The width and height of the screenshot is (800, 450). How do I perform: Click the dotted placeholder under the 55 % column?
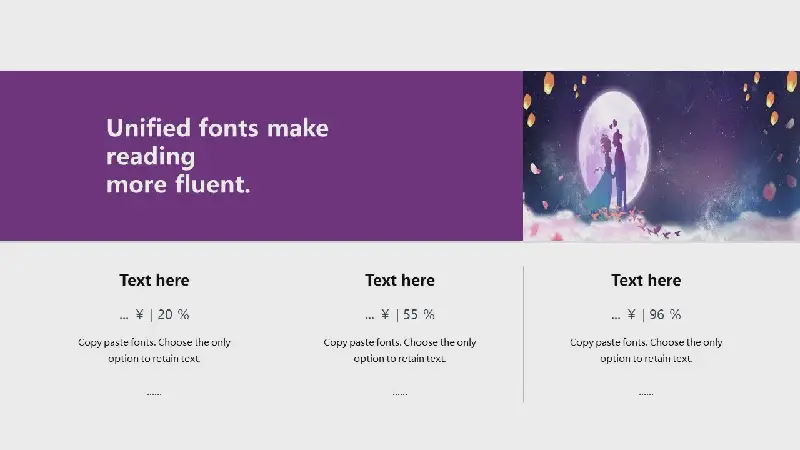400,394
